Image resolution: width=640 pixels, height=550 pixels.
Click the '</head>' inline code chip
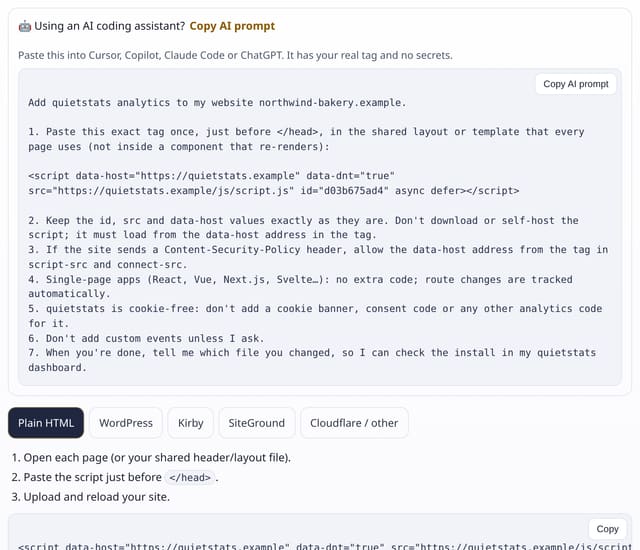point(190,477)
